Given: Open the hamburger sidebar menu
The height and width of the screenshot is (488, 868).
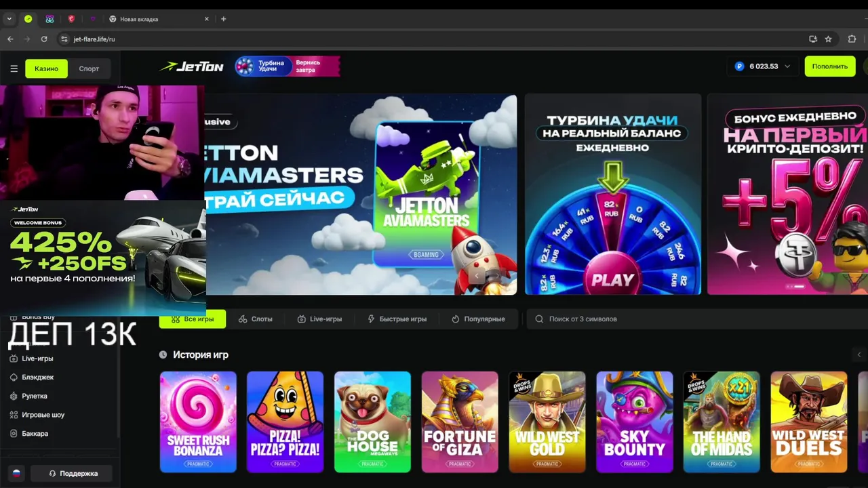Looking at the screenshot, I should 14,68.
